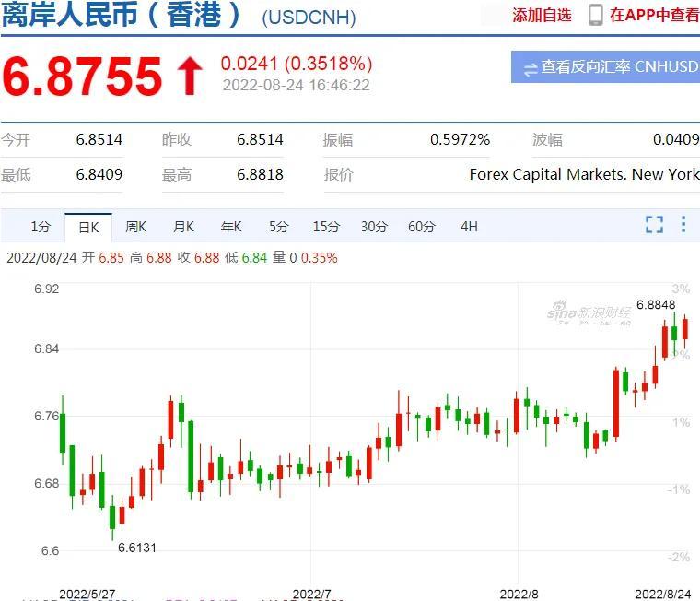Screen dimensions: 700x601
Task: Open the chart options three-dot menu
Action: (683, 224)
